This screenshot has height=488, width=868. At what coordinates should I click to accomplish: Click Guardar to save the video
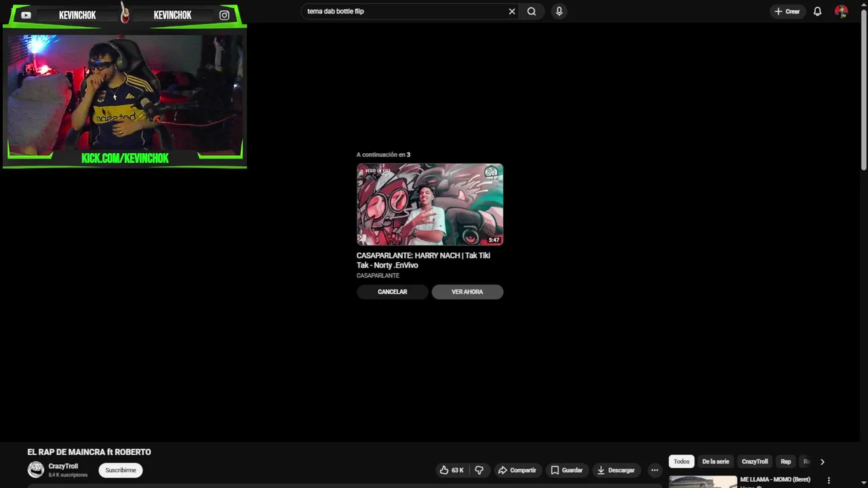click(566, 470)
